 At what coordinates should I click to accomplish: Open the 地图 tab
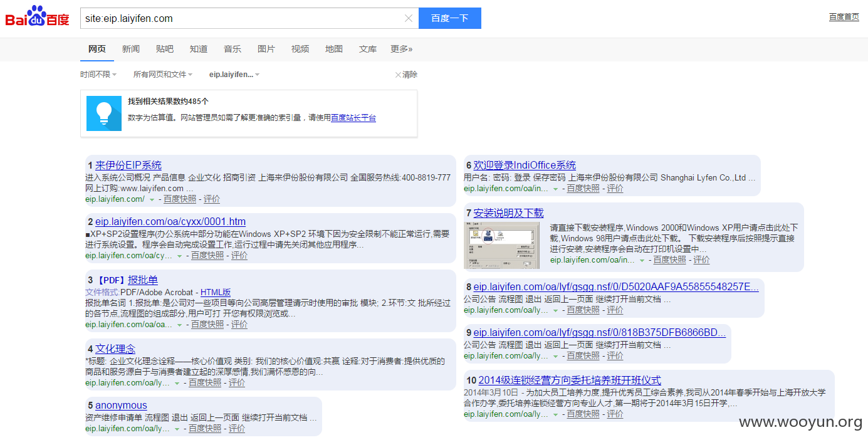334,49
